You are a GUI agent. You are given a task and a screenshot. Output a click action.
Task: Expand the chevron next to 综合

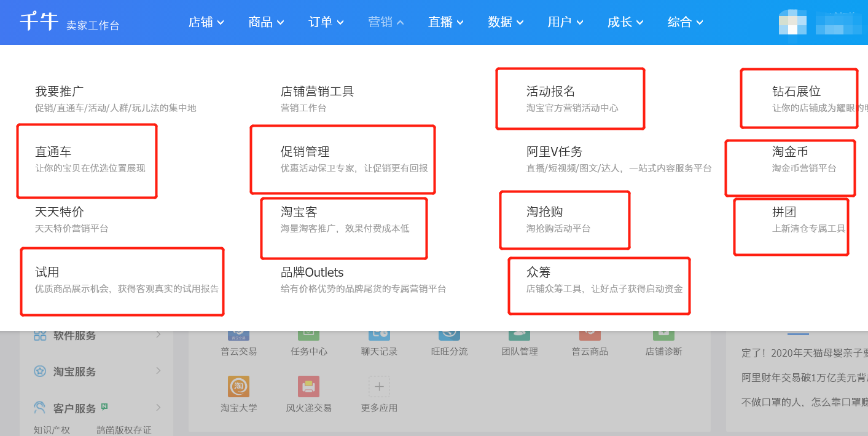[699, 23]
